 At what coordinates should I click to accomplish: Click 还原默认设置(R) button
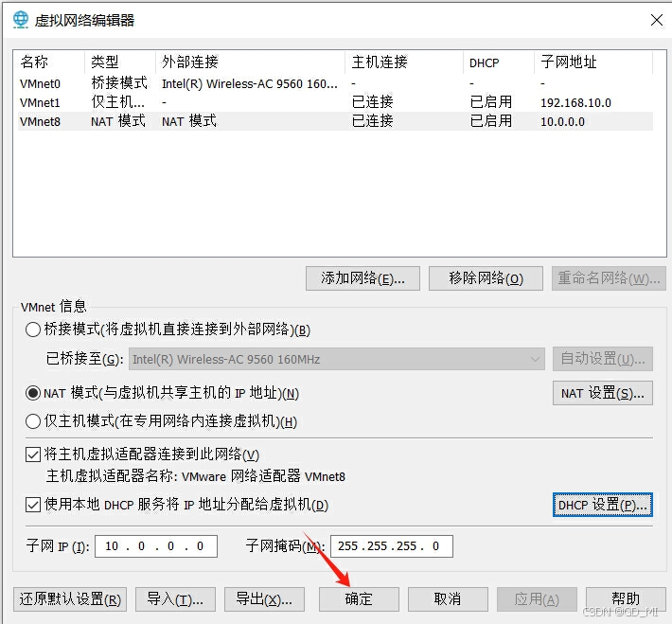click(x=70, y=599)
